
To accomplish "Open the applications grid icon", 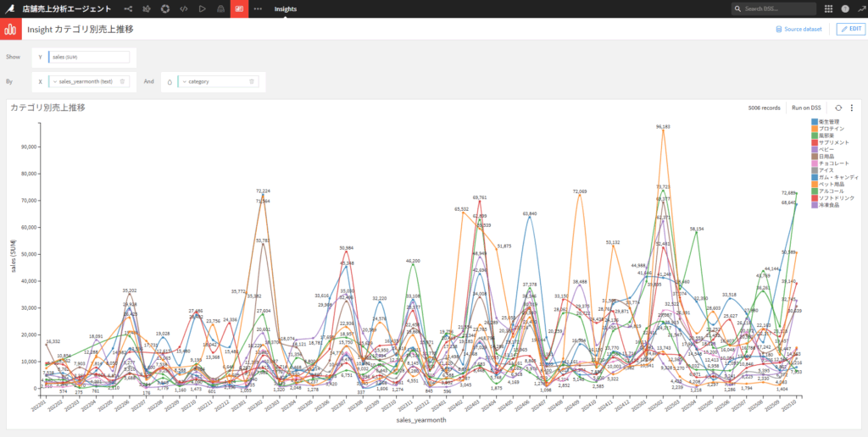I will (828, 8).
